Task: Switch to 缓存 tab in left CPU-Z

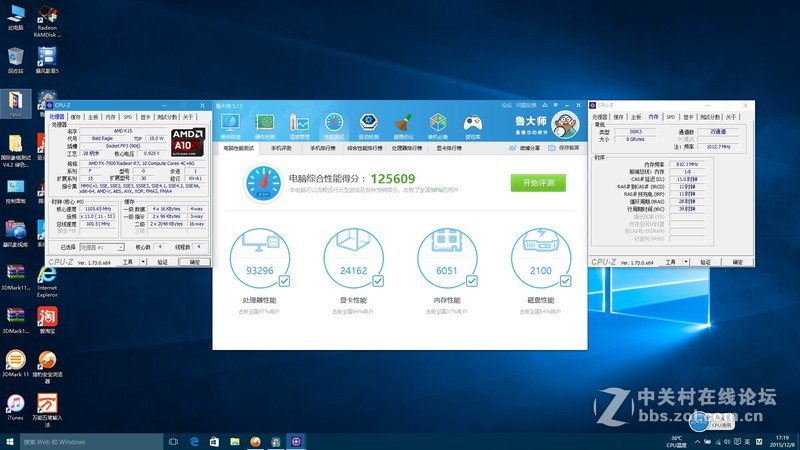Action: coord(76,117)
